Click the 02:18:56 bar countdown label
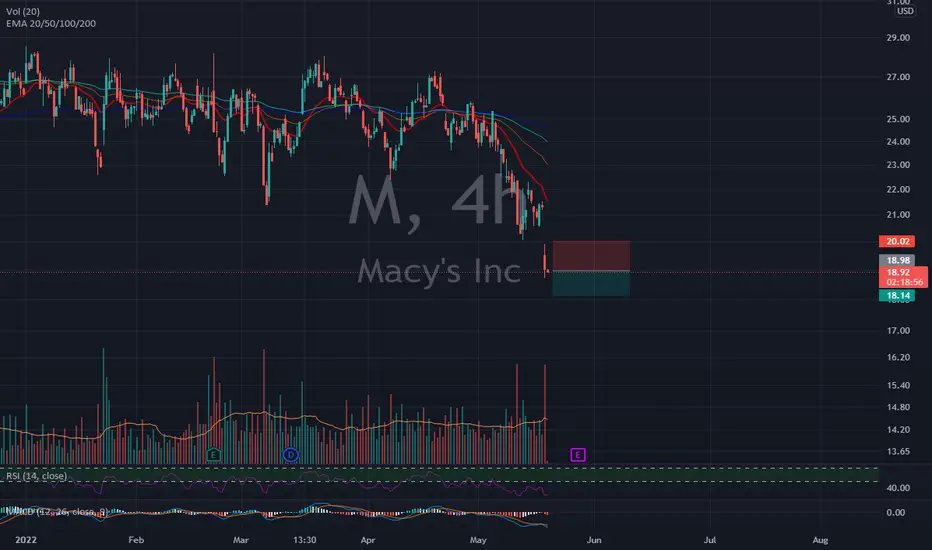The height and width of the screenshot is (550, 932). tap(904, 282)
